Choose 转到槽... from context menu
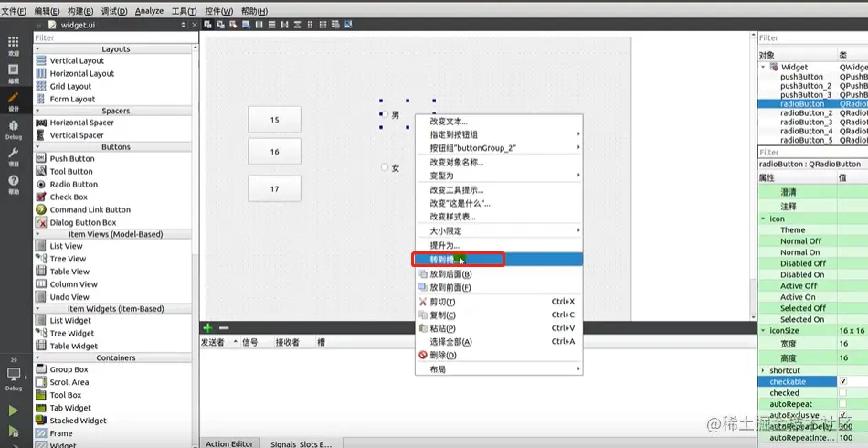This screenshot has height=448, width=868. pos(499,259)
